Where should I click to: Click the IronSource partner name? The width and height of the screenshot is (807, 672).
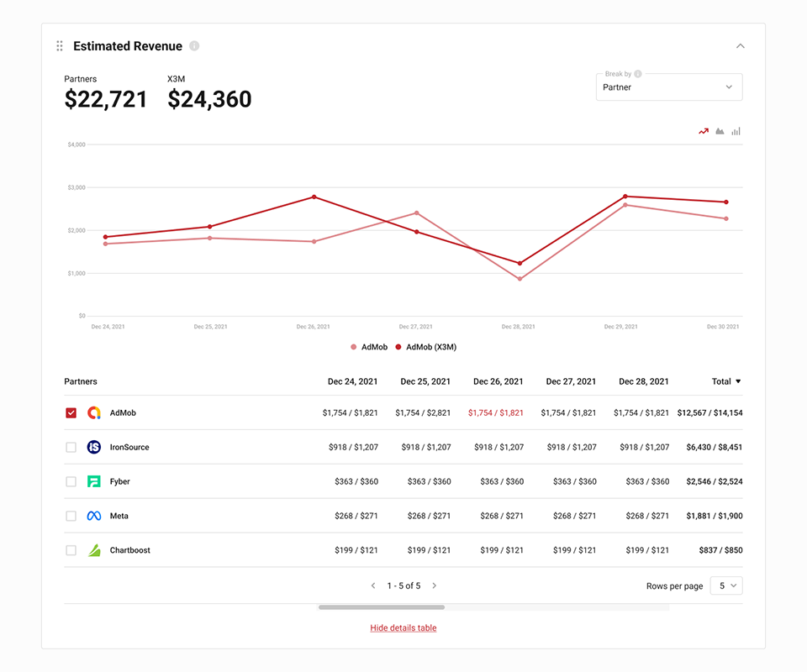coord(129,448)
